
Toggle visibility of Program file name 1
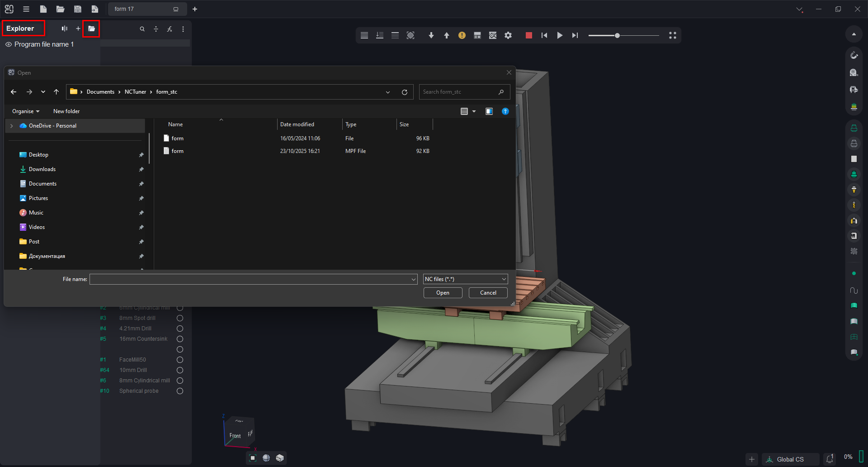pyautogui.click(x=9, y=44)
